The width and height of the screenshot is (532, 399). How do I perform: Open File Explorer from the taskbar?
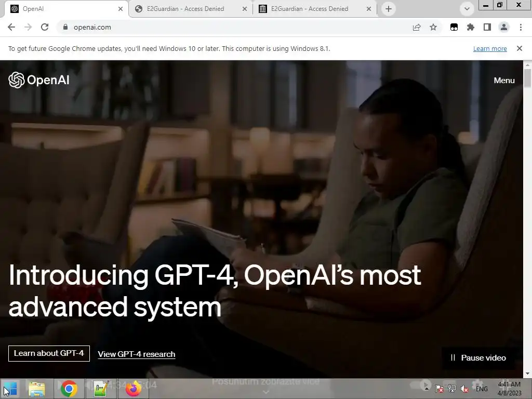click(x=37, y=389)
